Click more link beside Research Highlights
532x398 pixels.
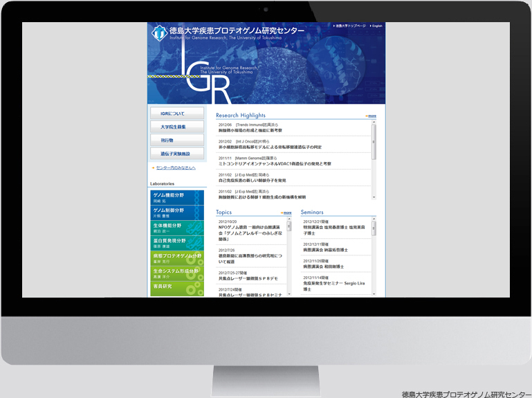coord(372,116)
